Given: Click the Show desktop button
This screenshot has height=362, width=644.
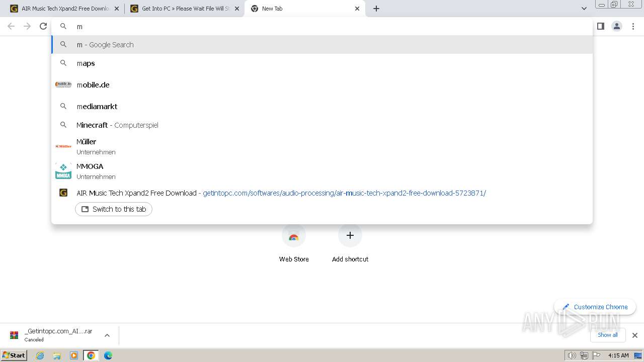Looking at the screenshot, I should pyautogui.click(x=638, y=355).
